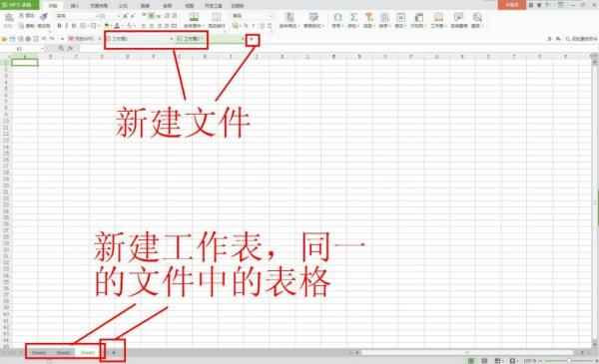Click the Copy button
Viewport: 599px width, 364px height.
pos(26,26)
